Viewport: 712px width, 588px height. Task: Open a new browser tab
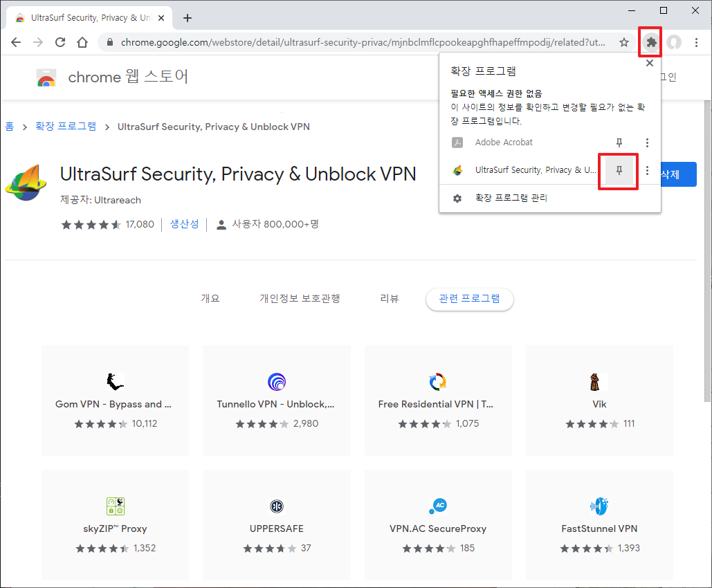click(187, 18)
